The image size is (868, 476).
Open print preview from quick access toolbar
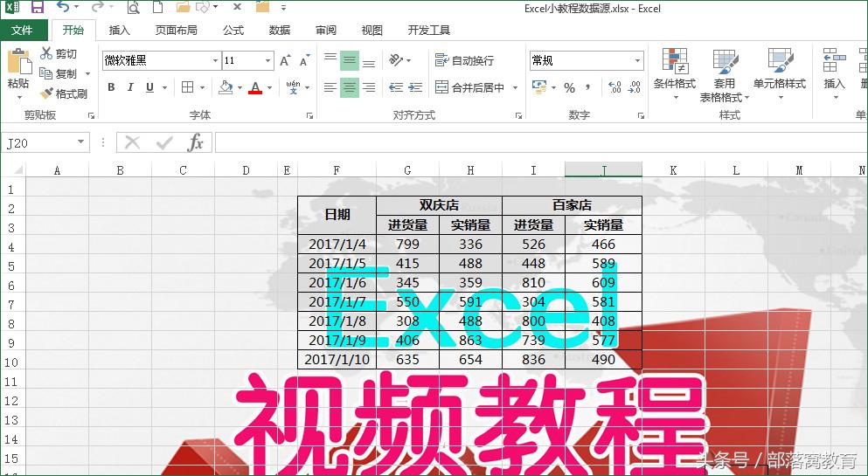tap(133, 7)
